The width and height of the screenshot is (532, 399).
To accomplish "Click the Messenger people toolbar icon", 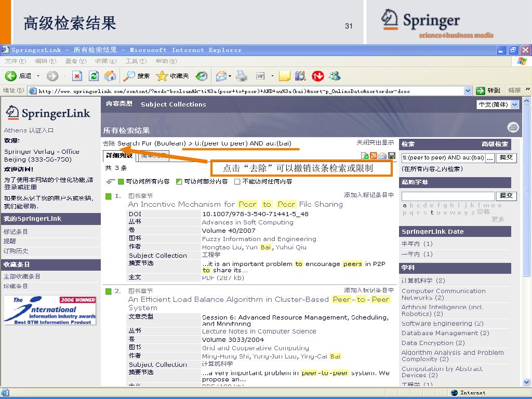I will 335,76.
